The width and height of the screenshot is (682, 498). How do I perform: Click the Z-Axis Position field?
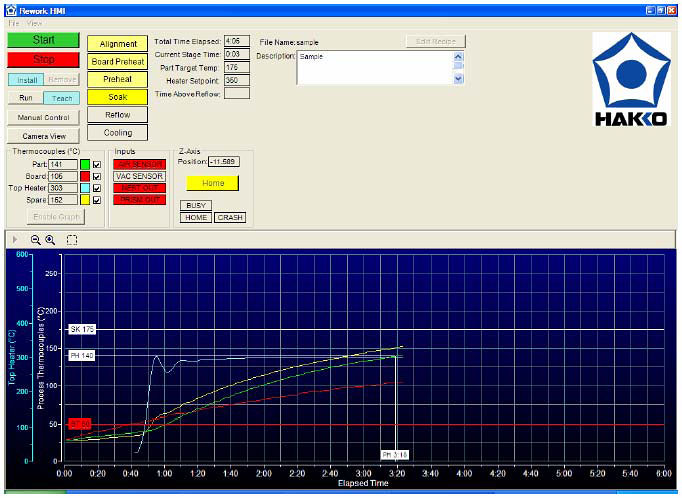click(x=224, y=162)
